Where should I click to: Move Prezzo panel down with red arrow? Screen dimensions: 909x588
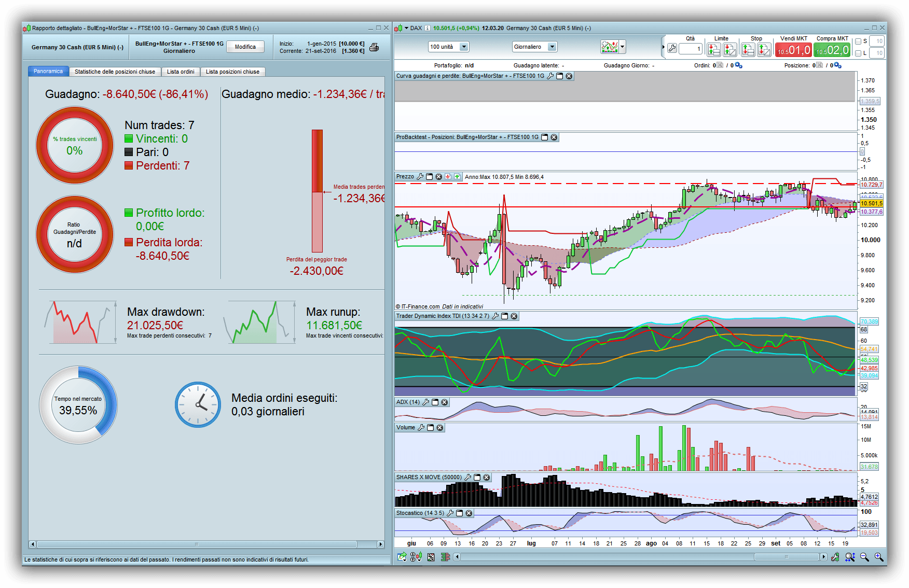coord(448,177)
